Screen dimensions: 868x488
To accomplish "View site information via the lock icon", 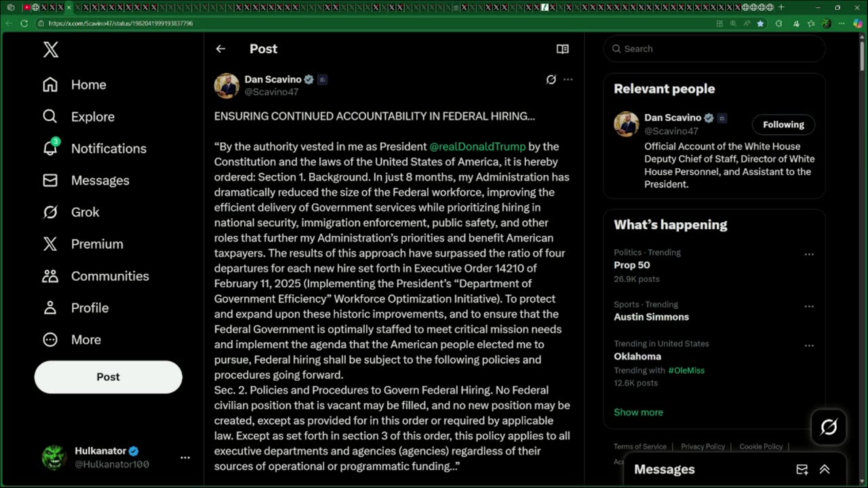I will pyautogui.click(x=41, y=23).
